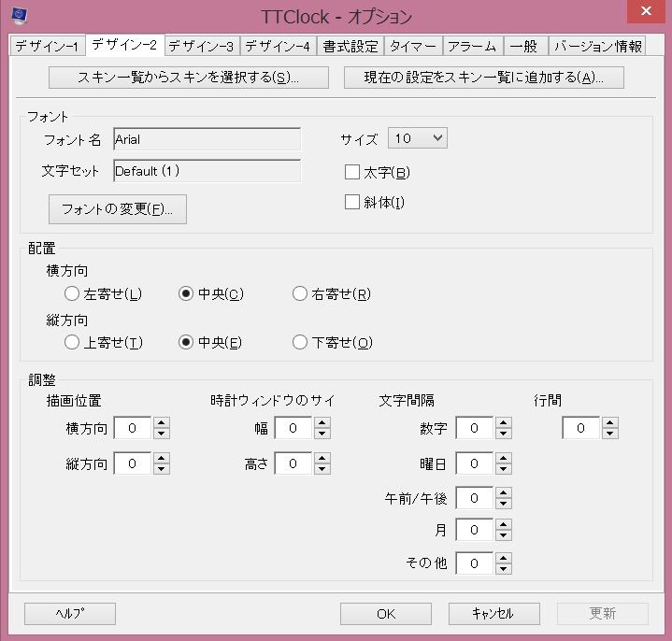
Task: Click the 月 spacing value field
Action: click(475, 530)
